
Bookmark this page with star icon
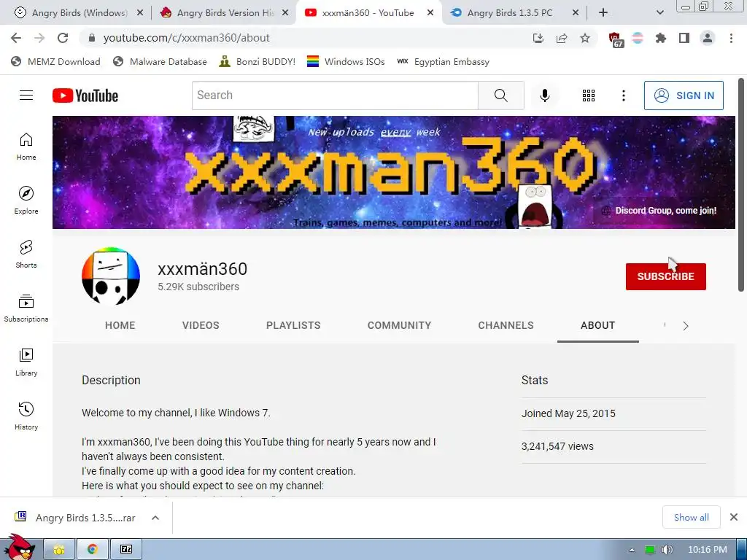point(585,38)
